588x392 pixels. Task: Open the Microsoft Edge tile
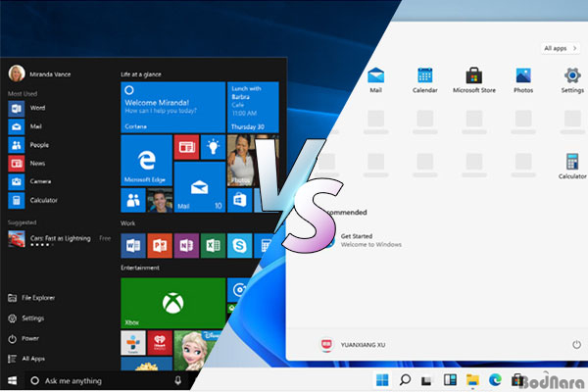pyautogui.click(x=147, y=161)
